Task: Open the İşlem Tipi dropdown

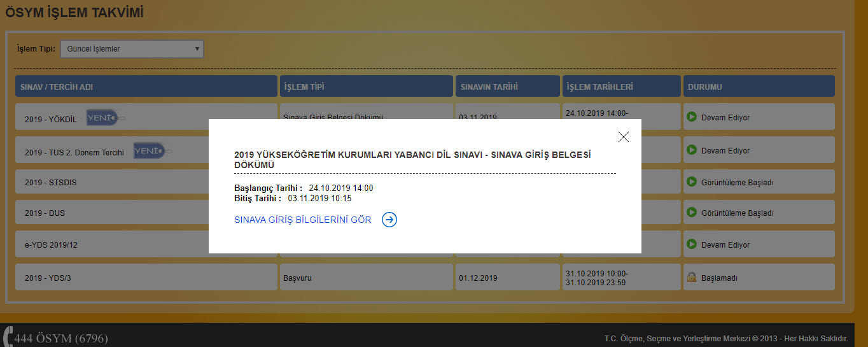Action: pos(132,49)
